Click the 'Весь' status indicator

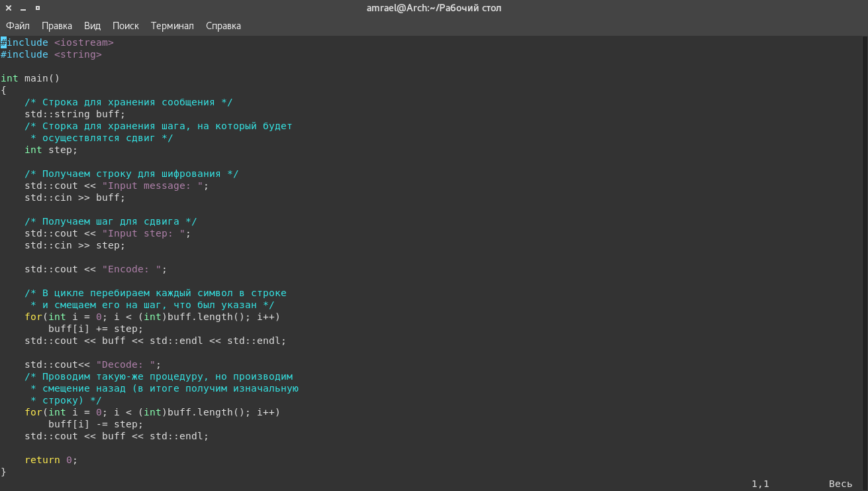[x=841, y=484]
